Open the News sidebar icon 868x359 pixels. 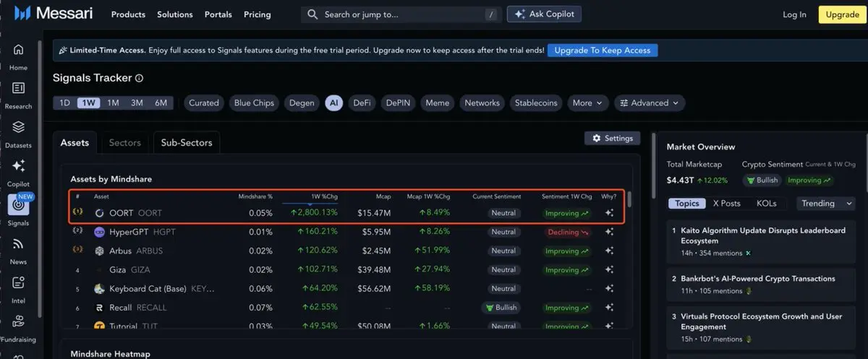(18, 244)
